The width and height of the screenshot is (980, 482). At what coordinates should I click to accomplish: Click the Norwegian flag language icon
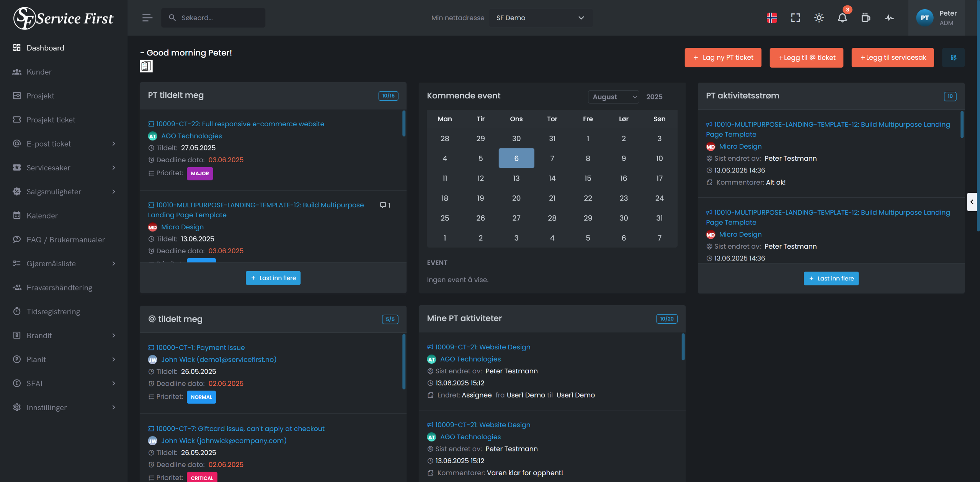(x=772, y=18)
